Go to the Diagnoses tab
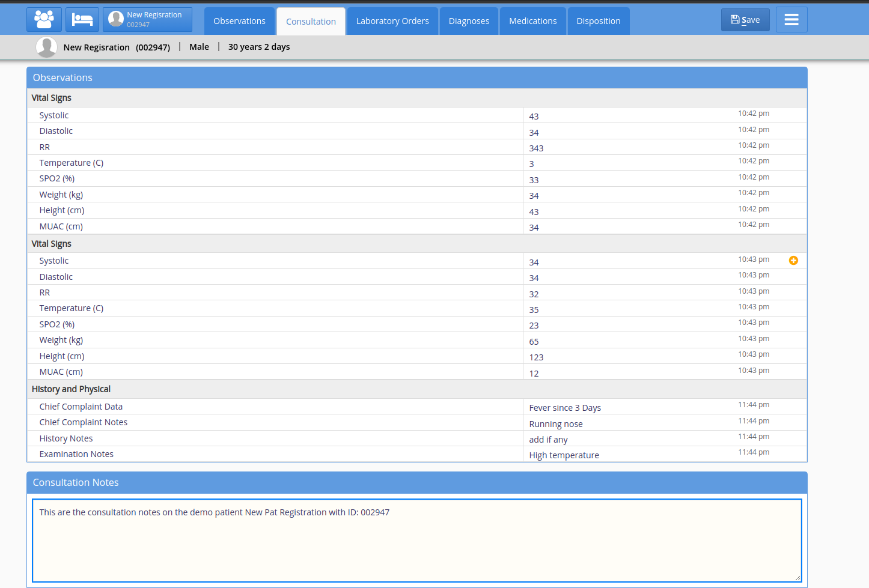Screen dimensions: 869x588 pos(469,21)
